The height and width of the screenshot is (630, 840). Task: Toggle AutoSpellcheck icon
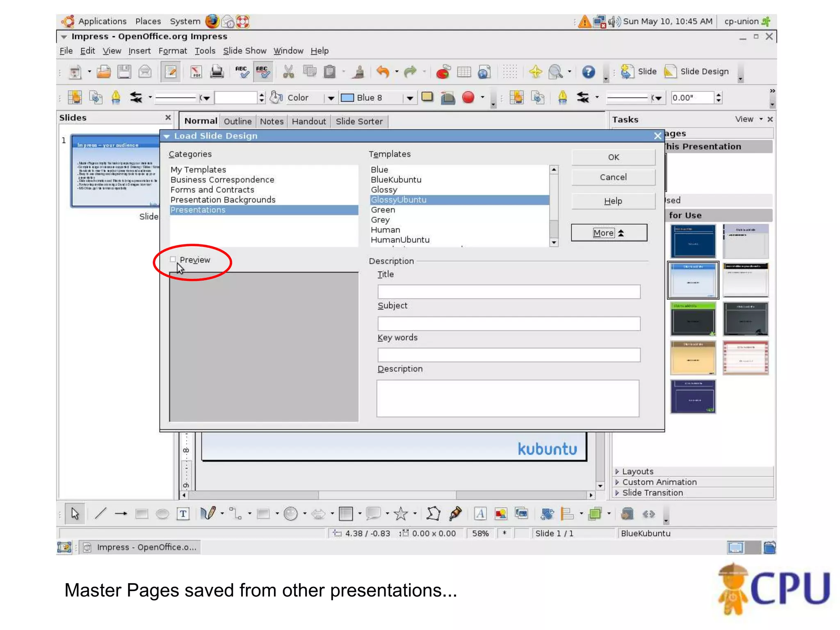click(x=262, y=72)
